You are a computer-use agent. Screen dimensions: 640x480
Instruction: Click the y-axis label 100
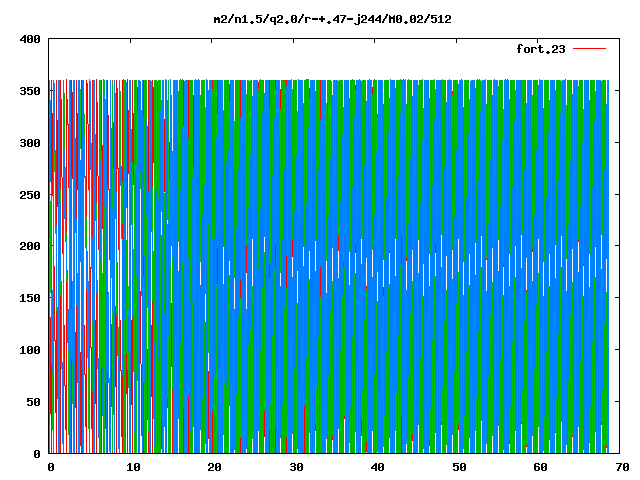click(30, 350)
